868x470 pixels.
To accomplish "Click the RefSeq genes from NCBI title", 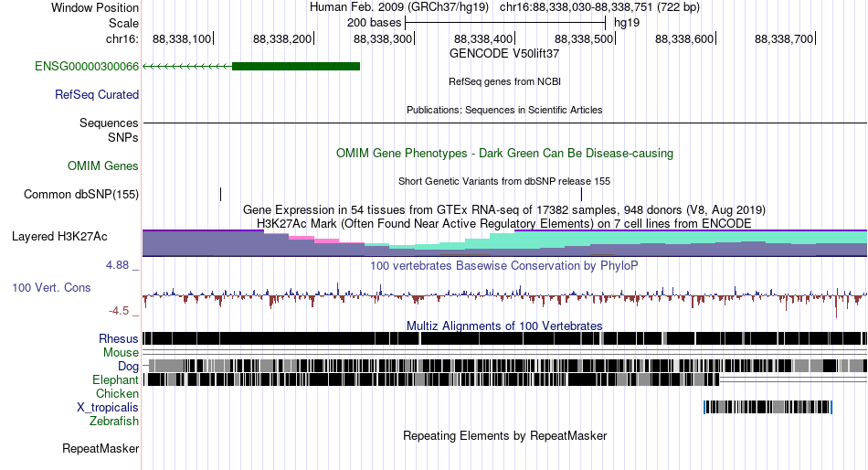I will pyautogui.click(x=505, y=81).
